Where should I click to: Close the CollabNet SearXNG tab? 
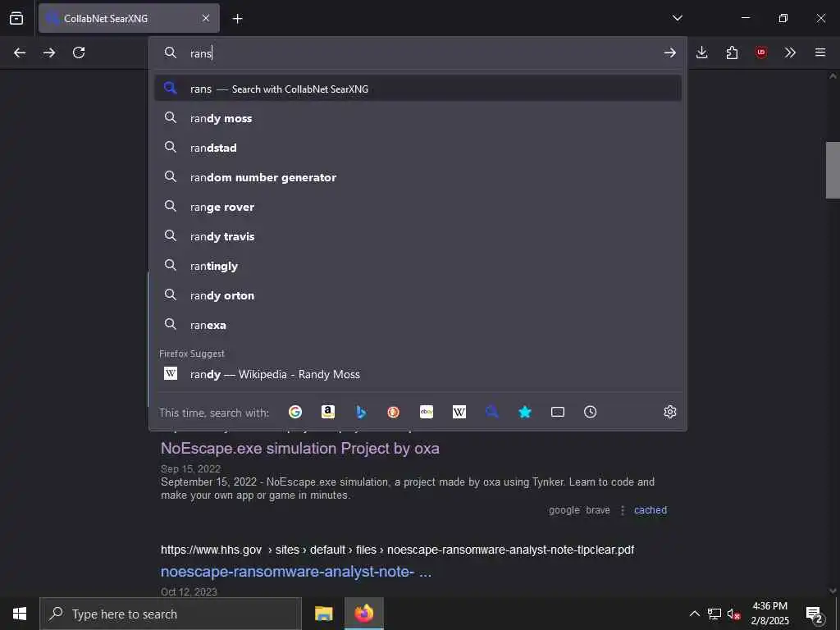[x=206, y=18]
